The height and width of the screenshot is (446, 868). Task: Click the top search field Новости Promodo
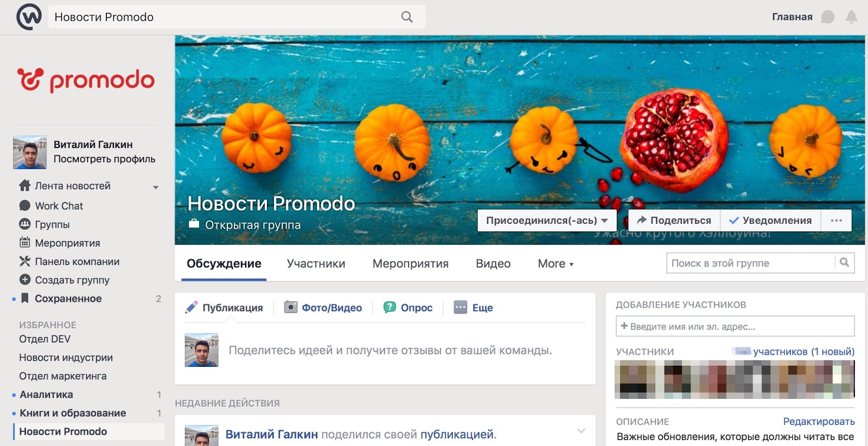coord(237,17)
